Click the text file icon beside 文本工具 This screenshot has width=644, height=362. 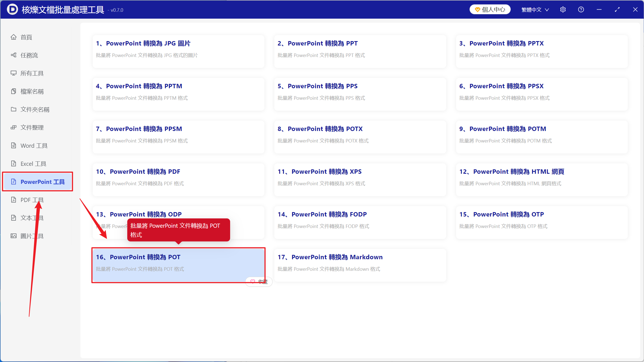13,218
